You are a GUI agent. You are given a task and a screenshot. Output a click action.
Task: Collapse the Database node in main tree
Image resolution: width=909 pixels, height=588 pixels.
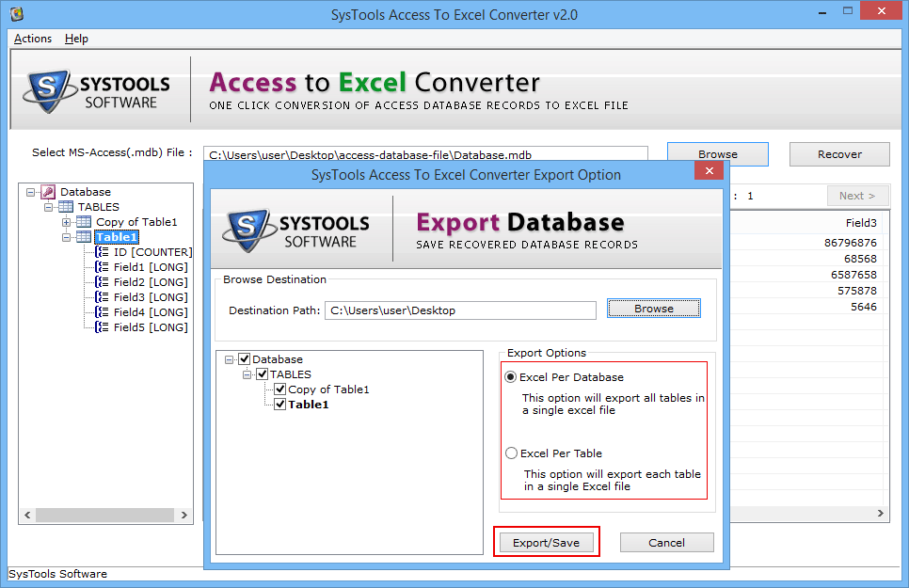[30, 192]
